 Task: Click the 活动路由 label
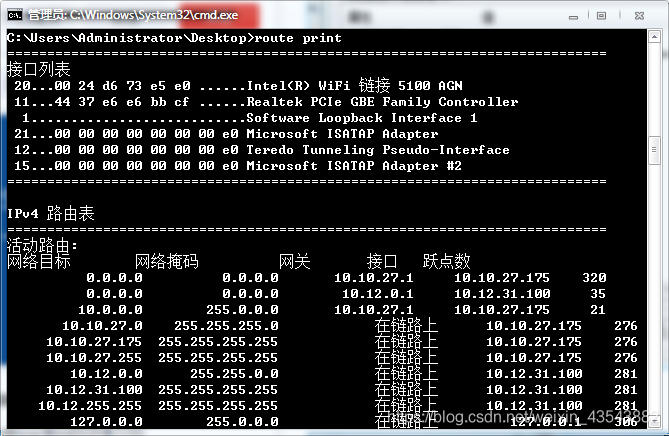pos(41,246)
